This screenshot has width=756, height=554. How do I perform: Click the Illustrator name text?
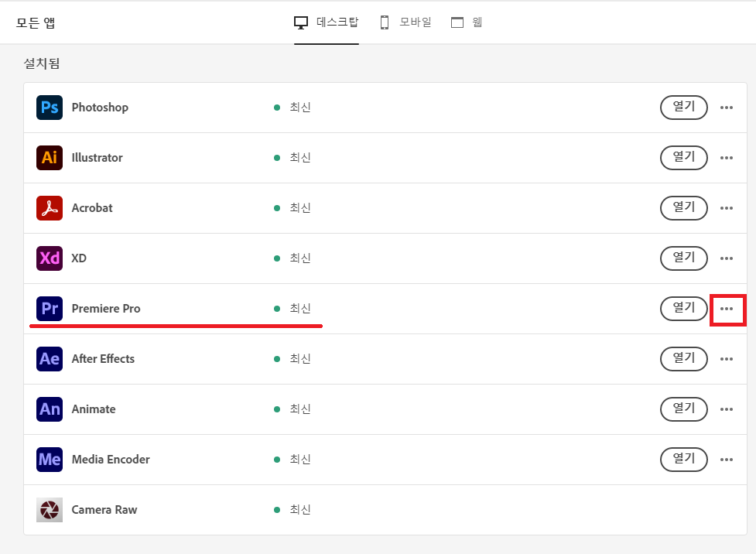(97, 158)
